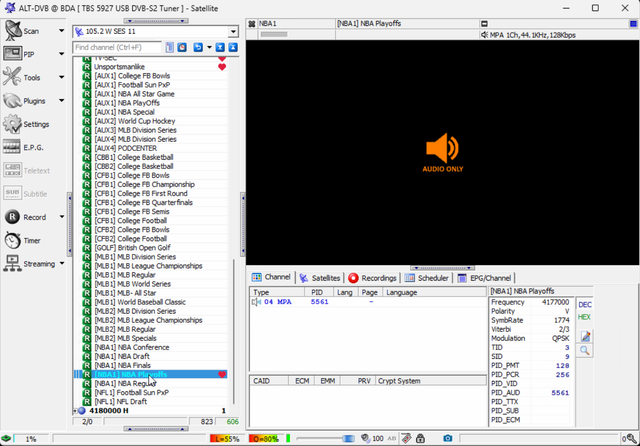This screenshot has height=446, width=640.
Task: Open the Timer stopwatch icon
Action: tap(12, 240)
